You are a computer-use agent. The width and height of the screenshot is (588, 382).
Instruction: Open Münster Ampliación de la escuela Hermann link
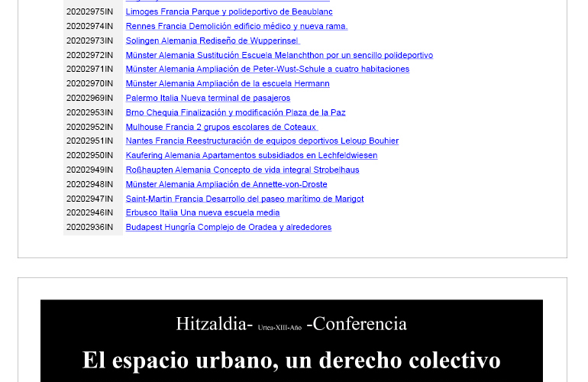[228, 84]
